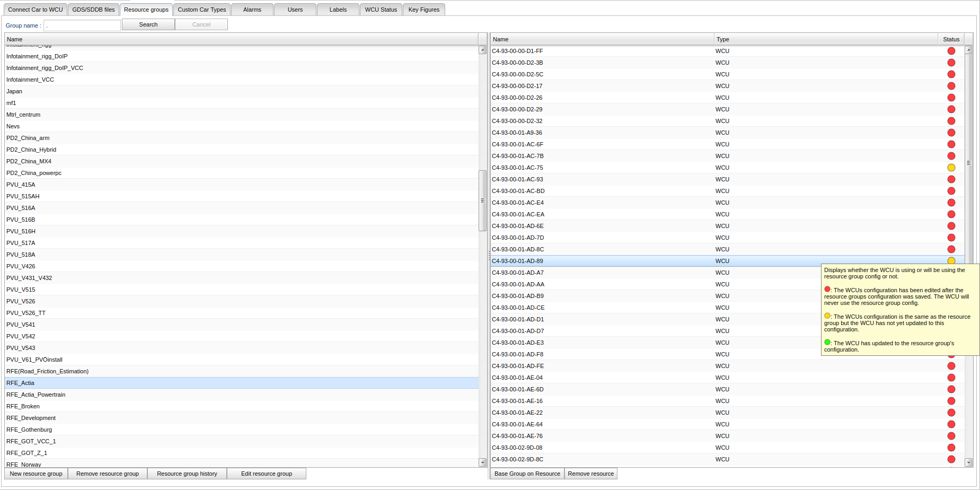980x490 pixels.
Task: Sort resources by Type column header
Action: pyautogui.click(x=825, y=39)
